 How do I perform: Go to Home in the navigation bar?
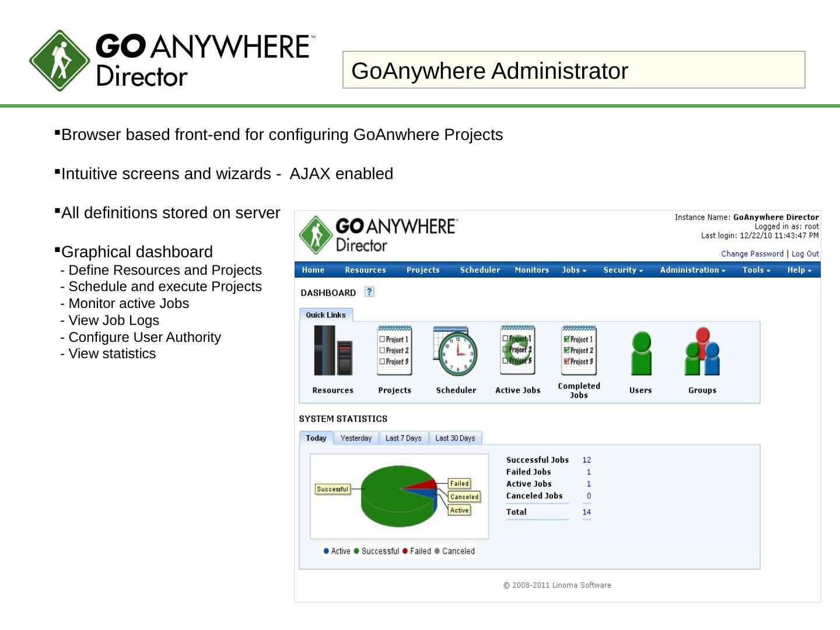[313, 270]
